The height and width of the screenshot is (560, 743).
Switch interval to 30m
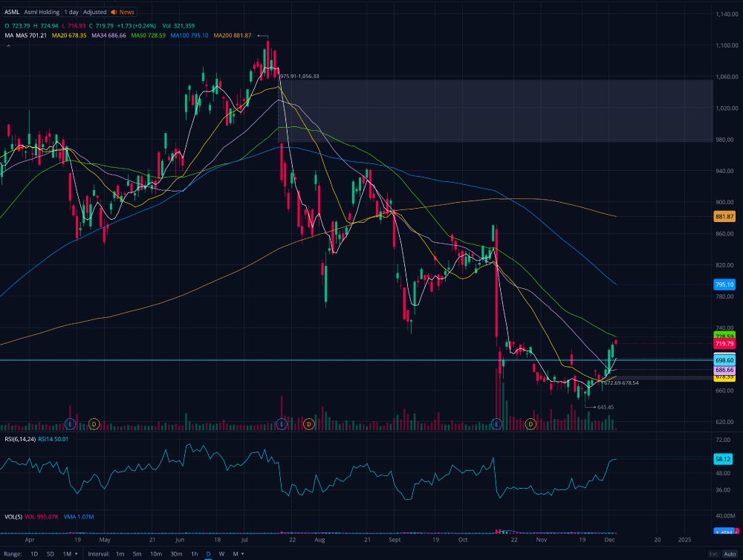[x=176, y=554]
